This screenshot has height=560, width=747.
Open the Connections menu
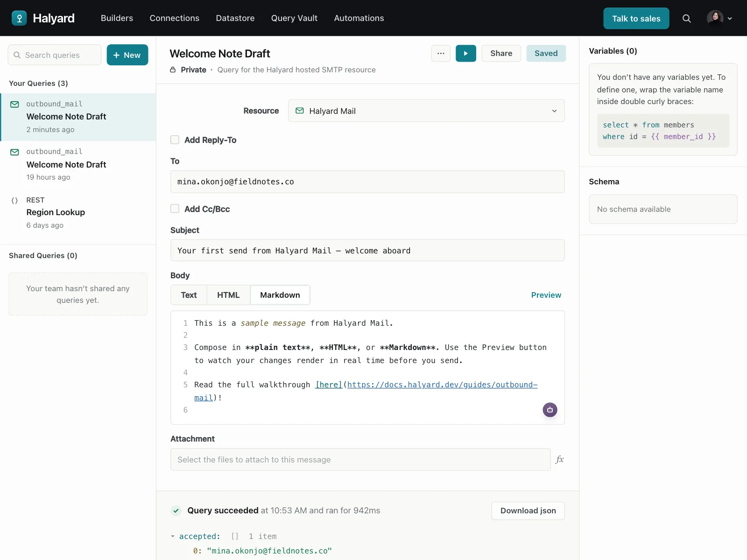175,18
